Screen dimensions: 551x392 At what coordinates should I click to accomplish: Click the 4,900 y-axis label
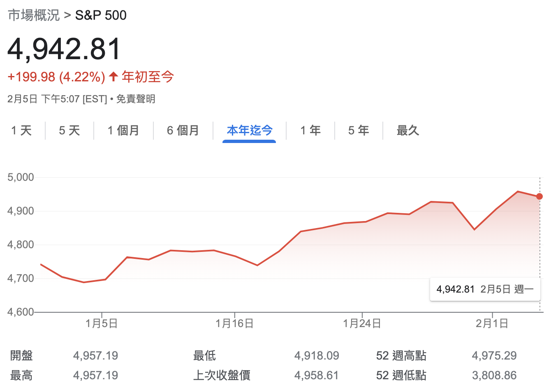tap(21, 211)
